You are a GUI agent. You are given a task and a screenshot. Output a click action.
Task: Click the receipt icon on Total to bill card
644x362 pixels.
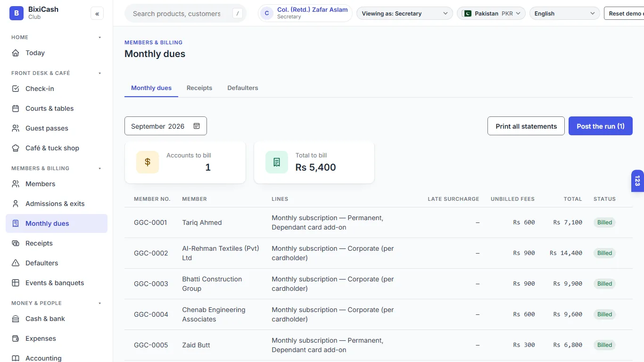coord(277,162)
